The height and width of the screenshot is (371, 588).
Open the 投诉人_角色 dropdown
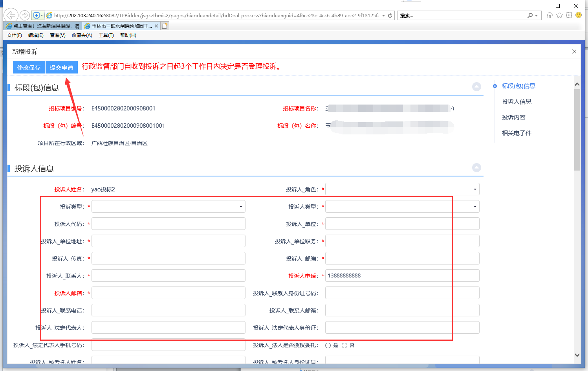click(402, 189)
